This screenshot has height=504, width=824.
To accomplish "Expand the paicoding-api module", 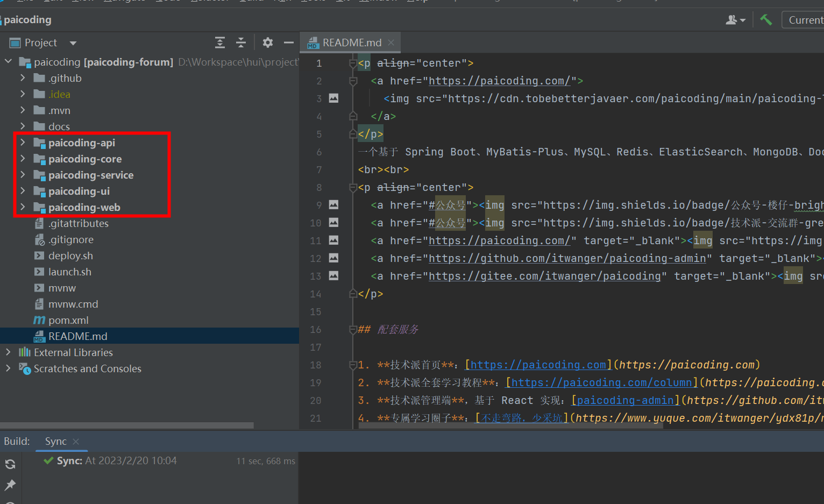I will click(x=23, y=143).
